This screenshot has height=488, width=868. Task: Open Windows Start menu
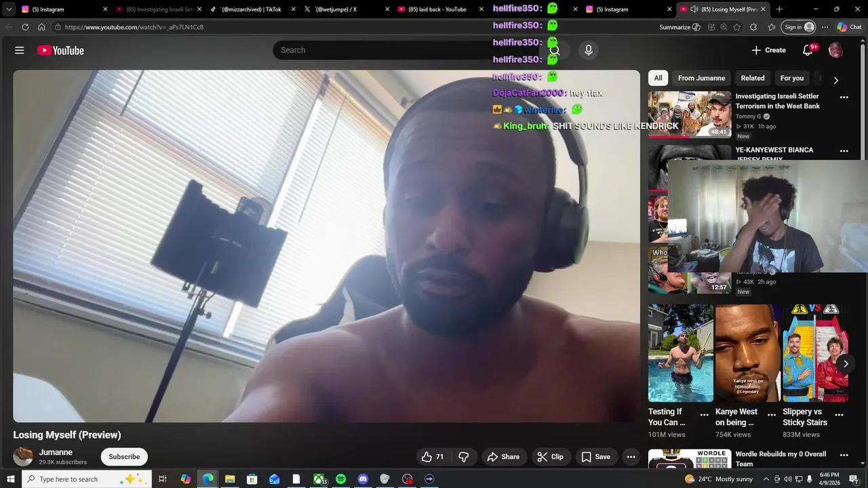pyautogui.click(x=11, y=479)
